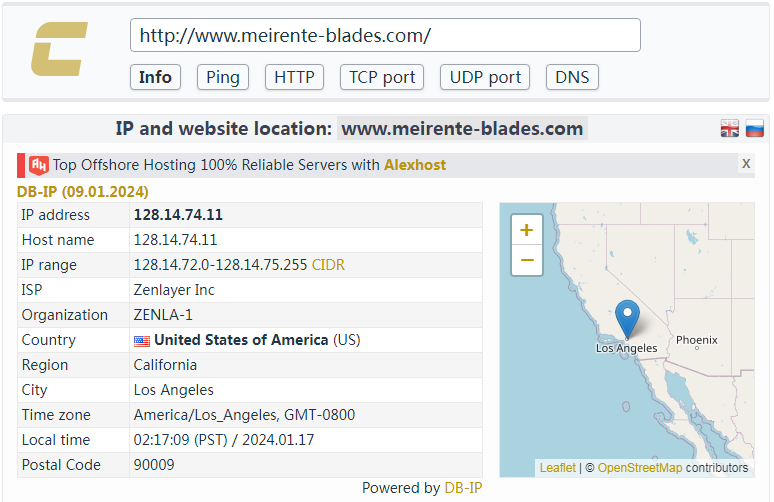The image size is (774, 502).
Task: Open the DB-IP (09.01.2024) heading link
Action: 82,192
